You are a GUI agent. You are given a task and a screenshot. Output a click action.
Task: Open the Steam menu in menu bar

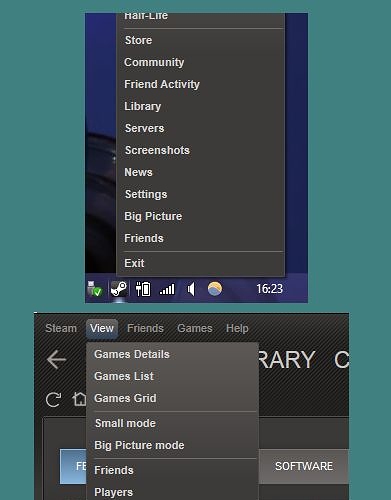tap(61, 328)
